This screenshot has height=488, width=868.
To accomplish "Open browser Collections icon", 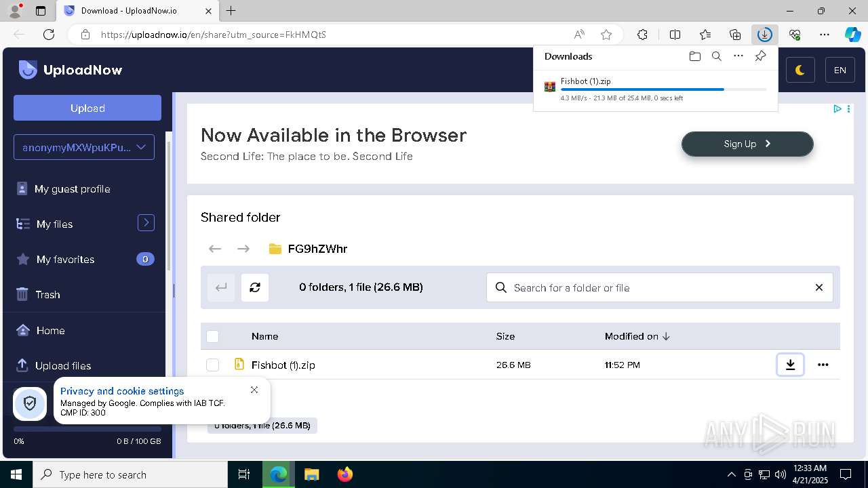I will (735, 35).
